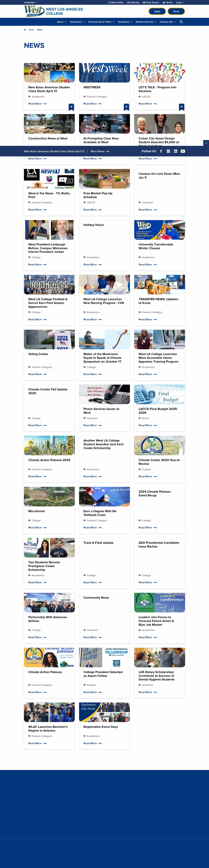
Task: Open AI Prompting Class article title
Action: point(101,140)
